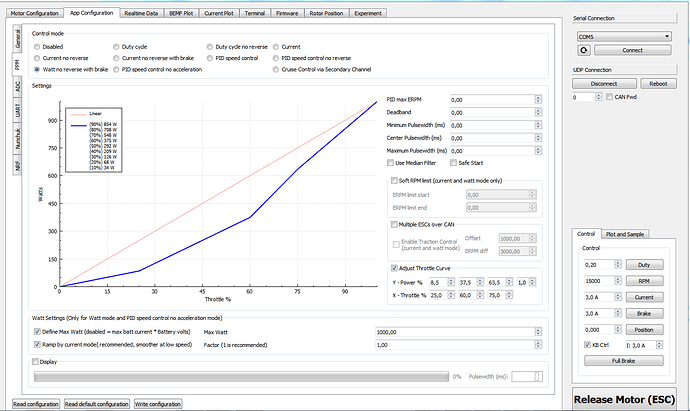
Task: Enable the CAN Fwd checkbox
Action: tap(609, 97)
